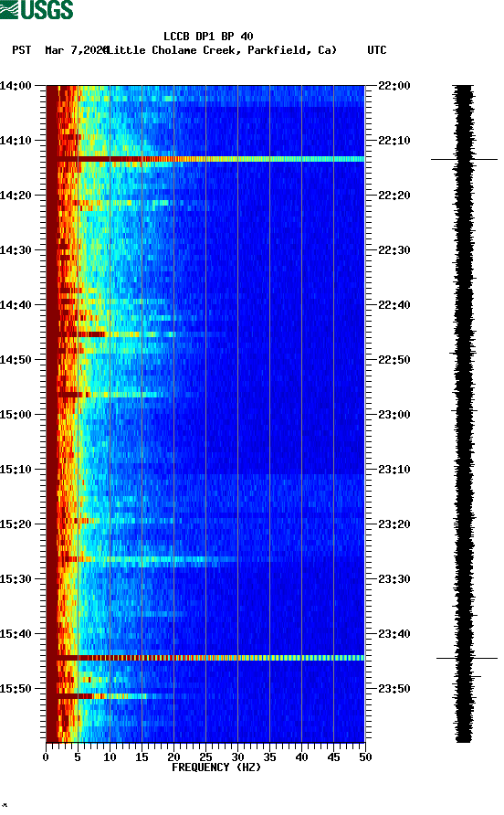Screen dimensions: 504x815
Task: Click the '23:10' UTC time label
Action: pyautogui.click(x=394, y=470)
